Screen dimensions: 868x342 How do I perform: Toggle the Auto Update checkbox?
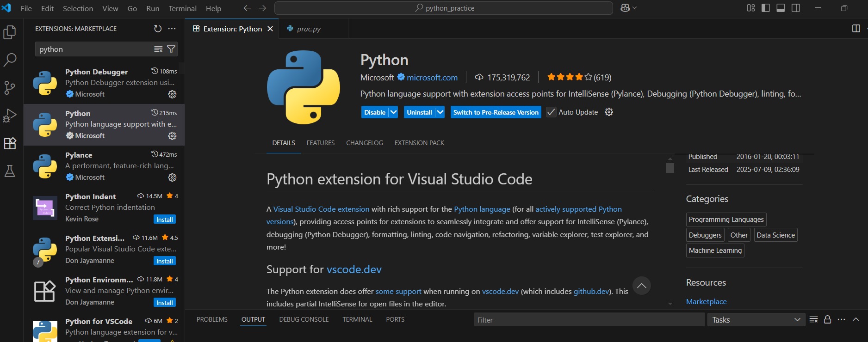click(x=551, y=112)
